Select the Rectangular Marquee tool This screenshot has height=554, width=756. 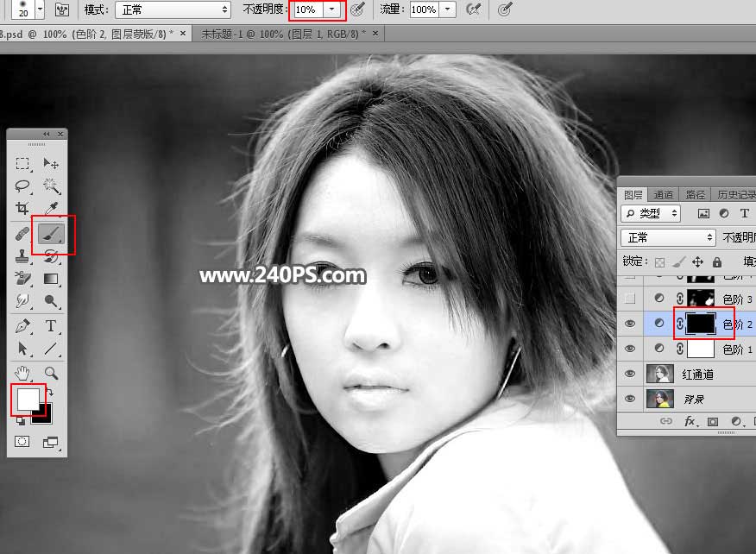[x=22, y=163]
